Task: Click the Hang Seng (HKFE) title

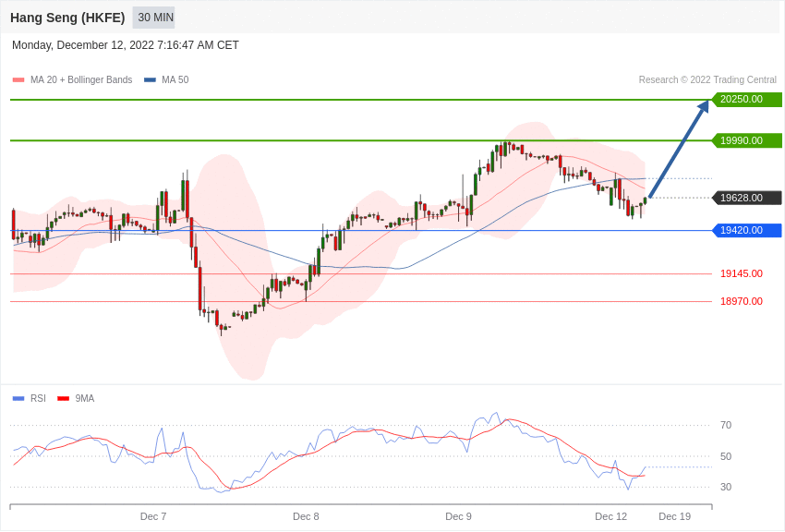Action: 67,18
